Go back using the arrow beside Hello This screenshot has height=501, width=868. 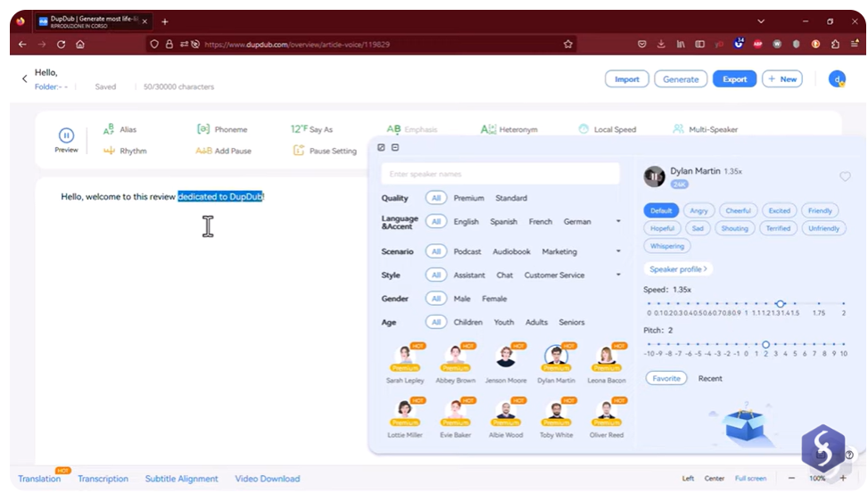[x=24, y=79]
